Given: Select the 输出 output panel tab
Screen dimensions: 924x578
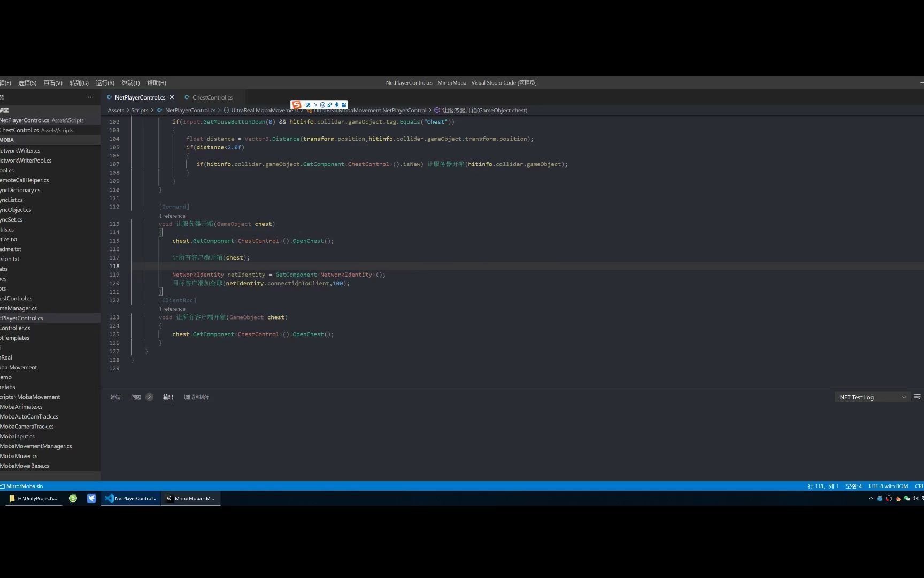Looking at the screenshot, I should point(168,397).
